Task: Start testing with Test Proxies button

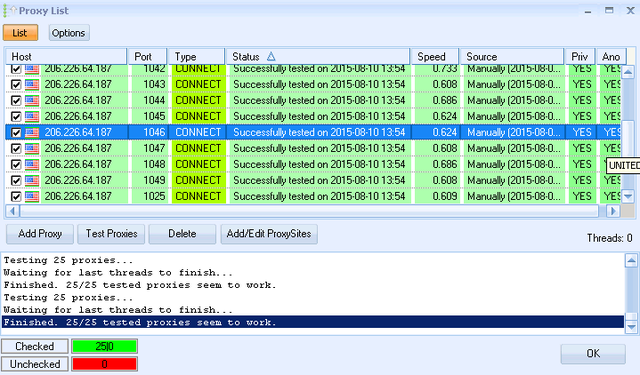Action: [x=111, y=234]
